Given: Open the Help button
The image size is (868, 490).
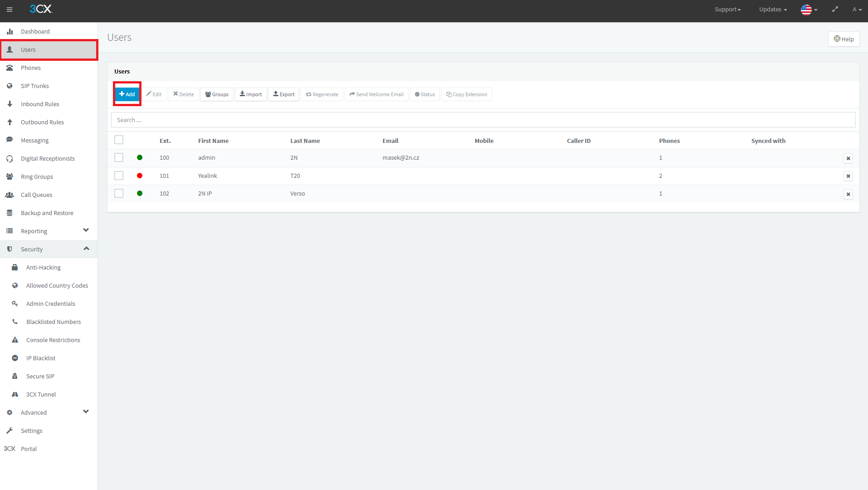Looking at the screenshot, I should (x=844, y=39).
